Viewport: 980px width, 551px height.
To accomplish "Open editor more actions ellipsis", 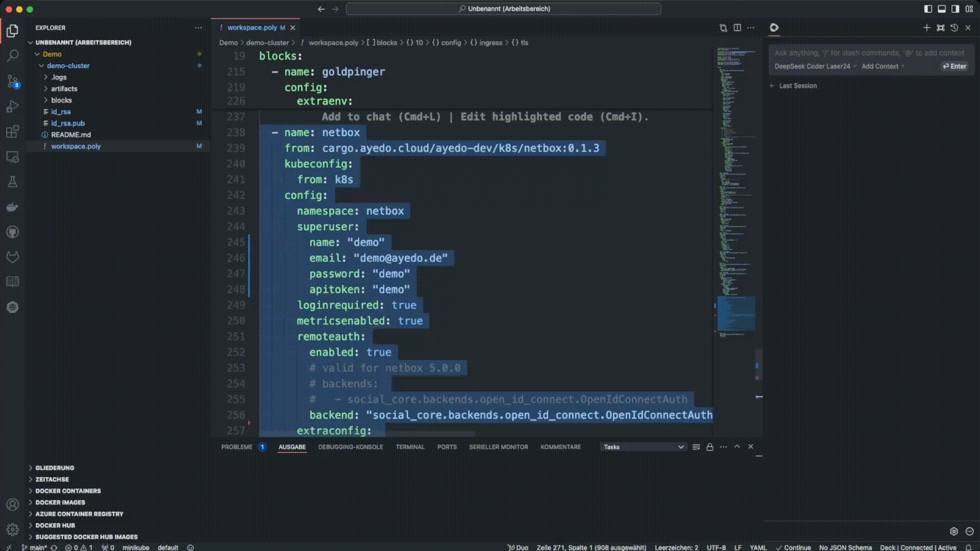I will point(751,28).
